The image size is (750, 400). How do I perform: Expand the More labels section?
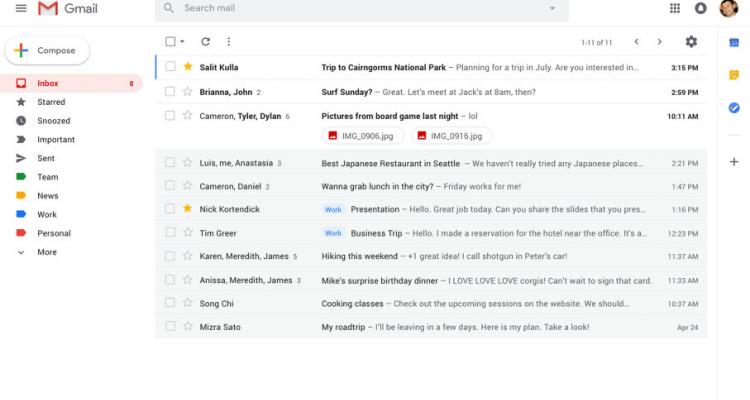click(46, 252)
